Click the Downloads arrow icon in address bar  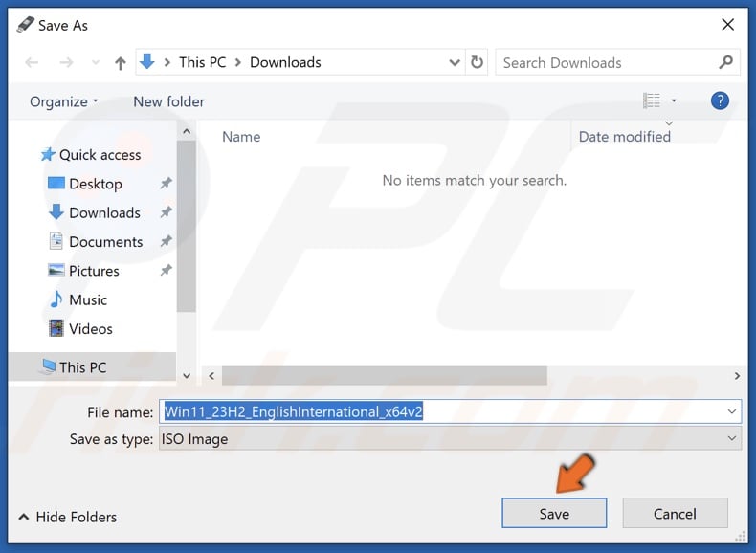click(147, 62)
